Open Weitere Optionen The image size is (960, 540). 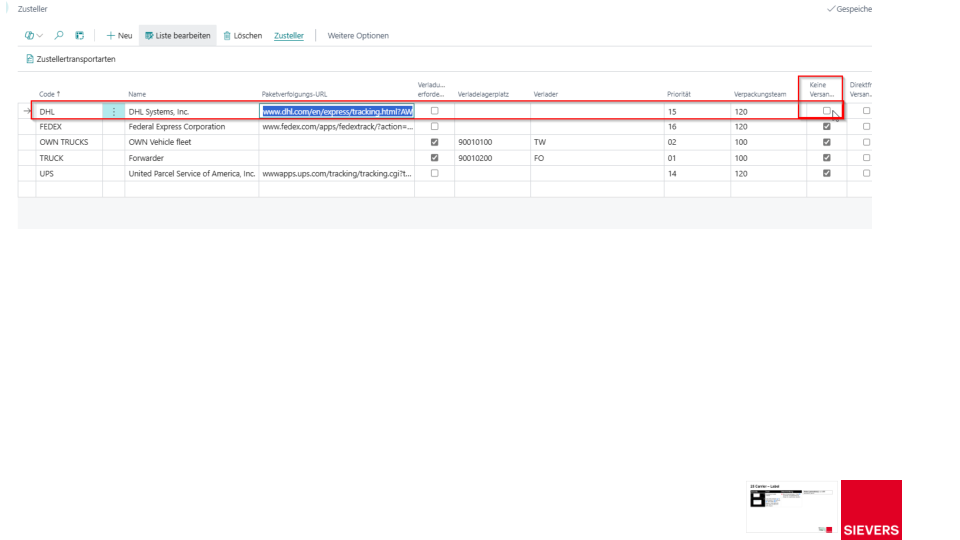tap(358, 36)
